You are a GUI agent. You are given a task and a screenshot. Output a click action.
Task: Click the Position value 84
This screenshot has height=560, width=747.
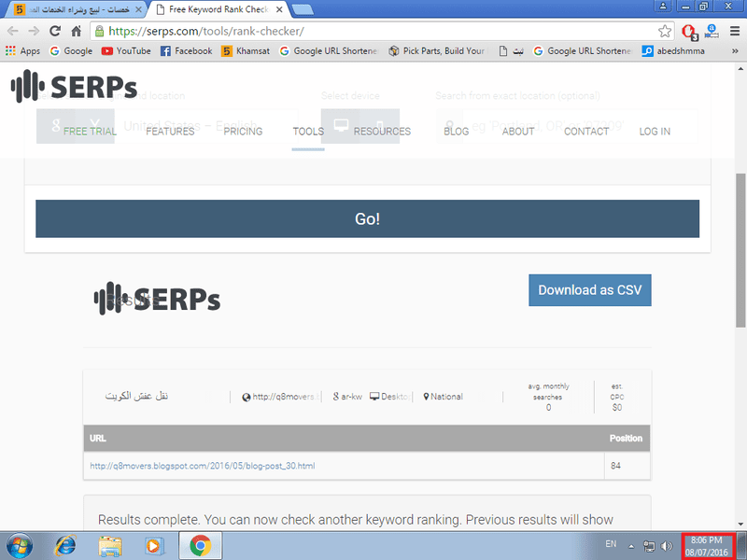615,466
